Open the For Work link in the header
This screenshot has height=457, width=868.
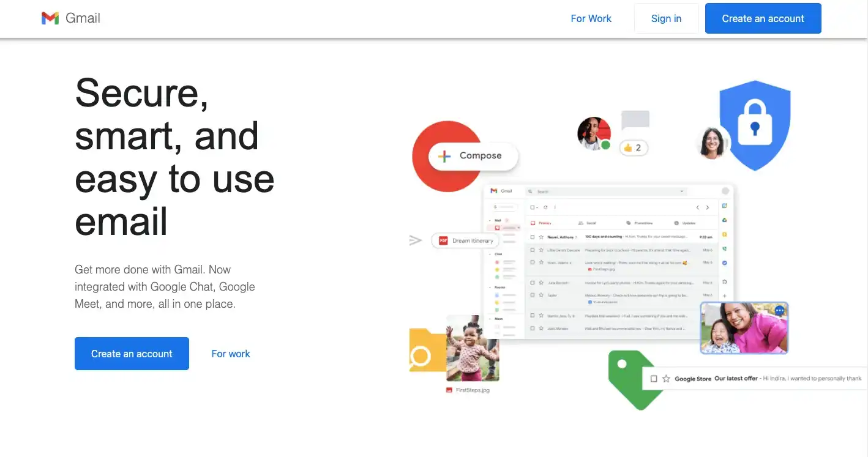click(x=591, y=18)
